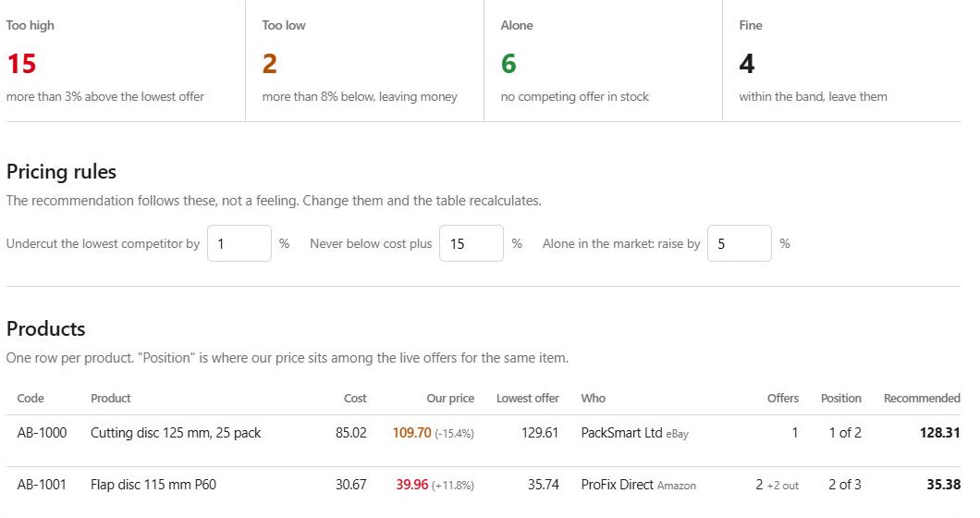Click our price 109.70
Image resolution: width=980 pixels, height=518 pixels.
[411, 432]
